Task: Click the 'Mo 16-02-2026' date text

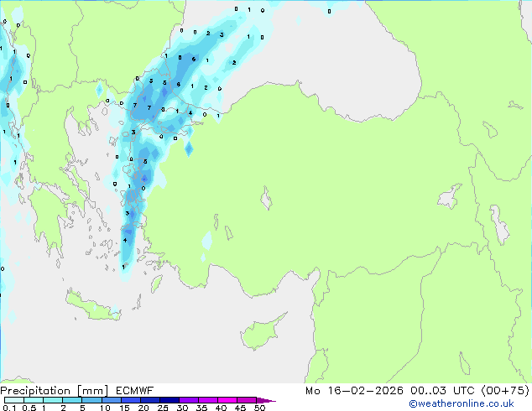Action: [x=354, y=391]
